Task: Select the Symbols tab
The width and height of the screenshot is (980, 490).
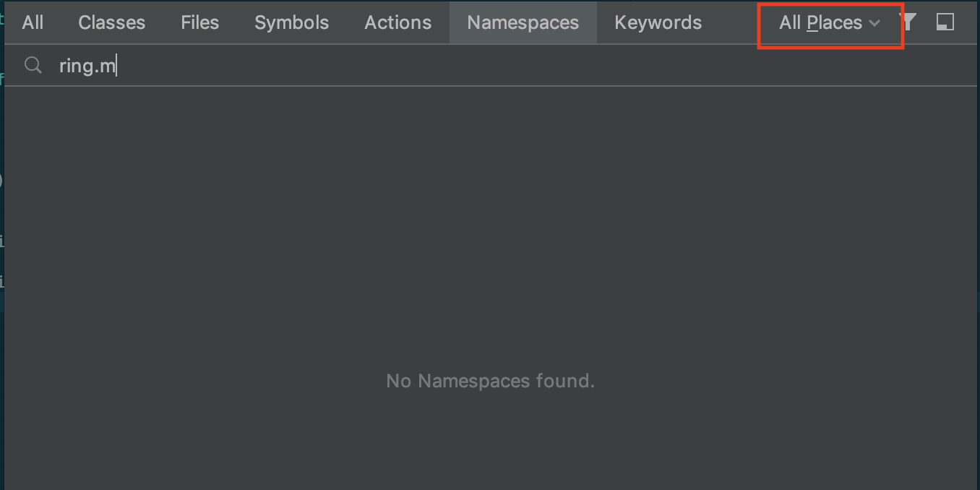Action: pyautogui.click(x=291, y=22)
